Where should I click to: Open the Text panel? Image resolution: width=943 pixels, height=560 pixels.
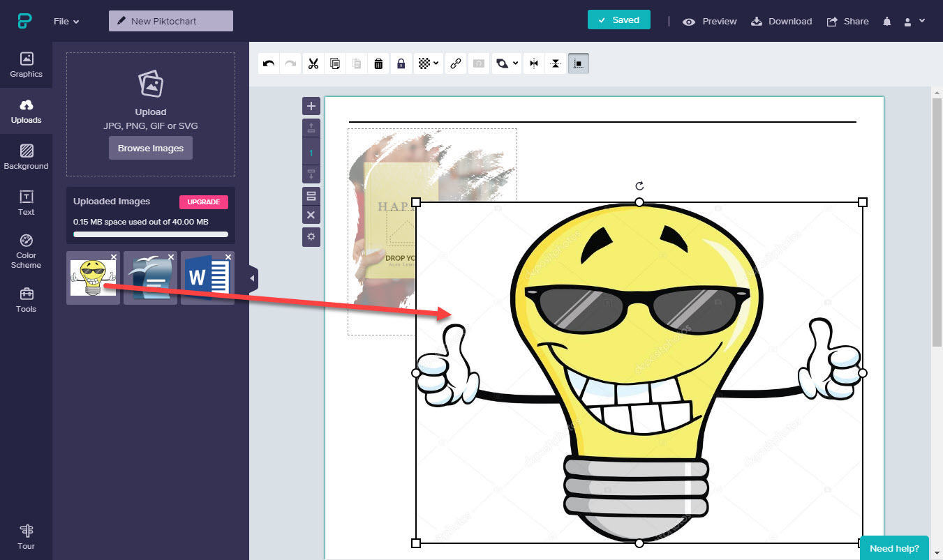click(x=26, y=203)
